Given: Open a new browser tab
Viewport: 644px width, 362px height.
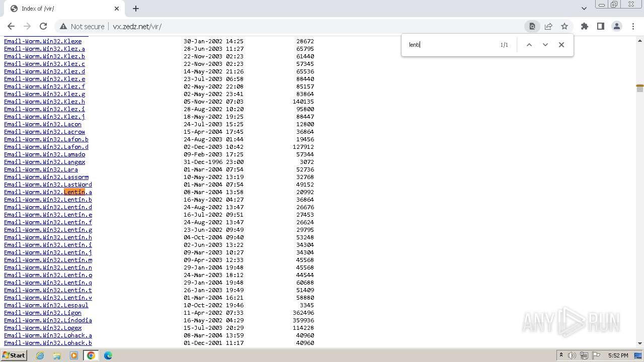Looking at the screenshot, I should [x=136, y=9].
